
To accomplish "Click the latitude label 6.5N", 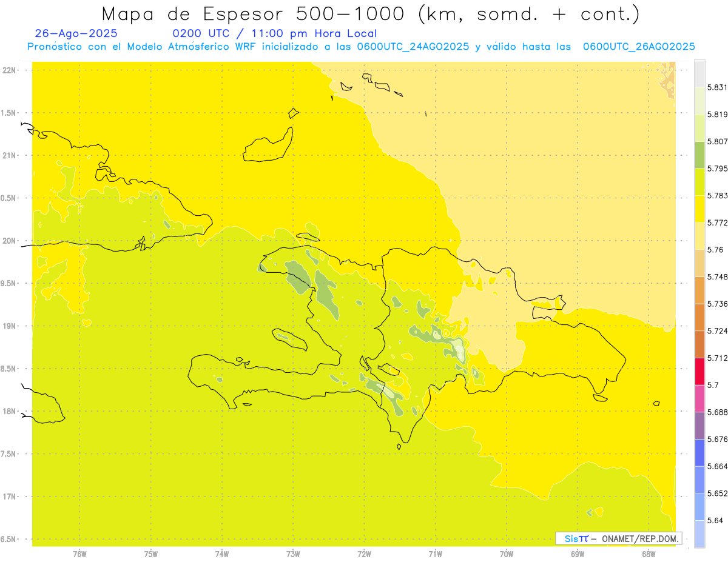I will tap(8, 539).
